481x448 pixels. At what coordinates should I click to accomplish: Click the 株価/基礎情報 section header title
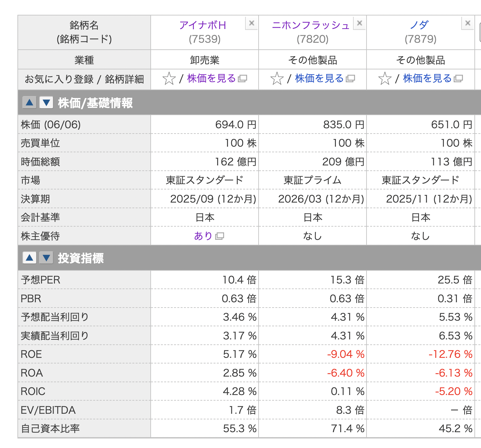(95, 103)
